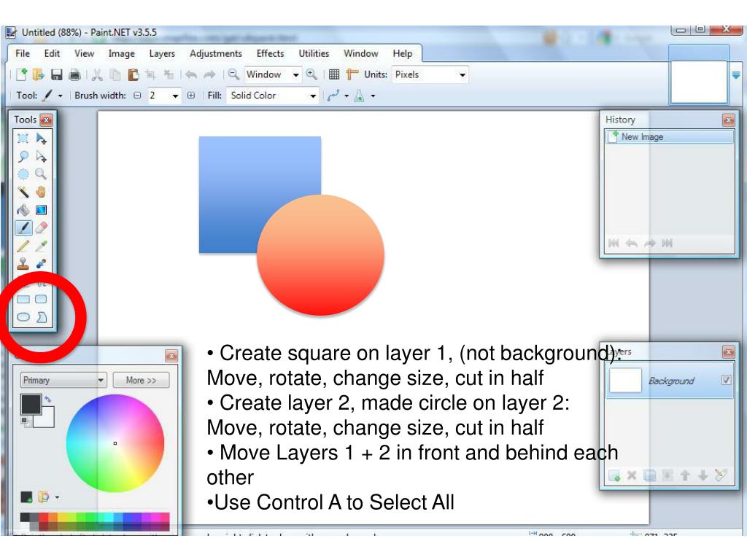Screen dimensions: 747x560
Task: Toggle the pixel grid icon
Action: pos(334,74)
